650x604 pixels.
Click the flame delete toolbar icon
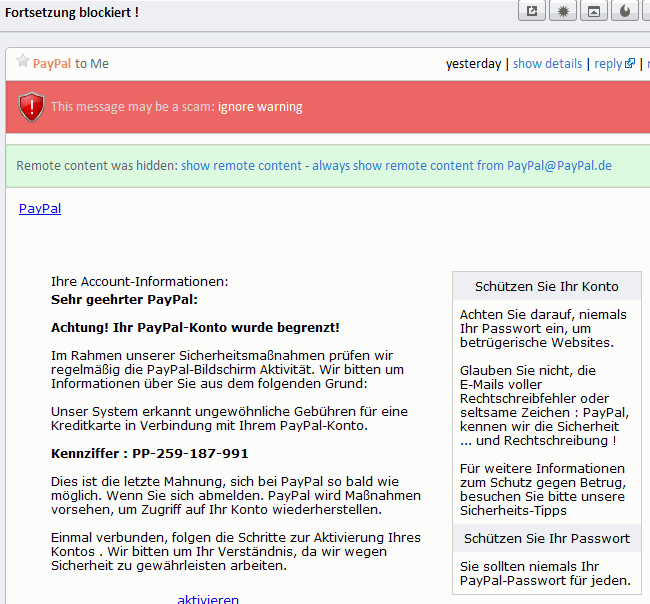click(625, 10)
